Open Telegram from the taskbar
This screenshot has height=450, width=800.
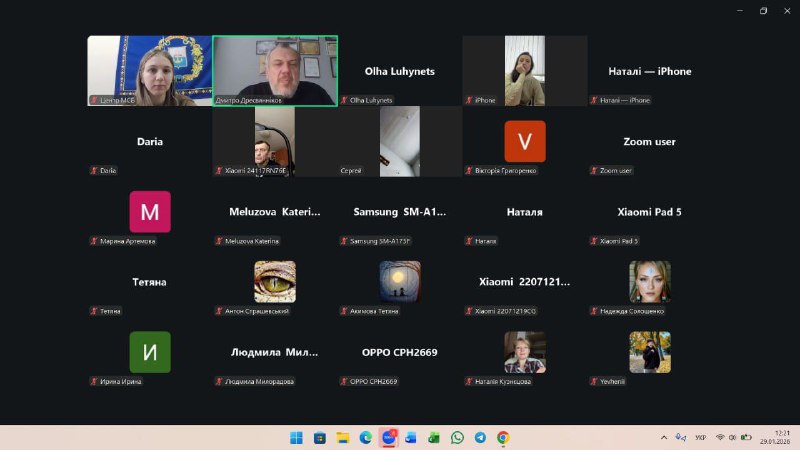click(480, 438)
